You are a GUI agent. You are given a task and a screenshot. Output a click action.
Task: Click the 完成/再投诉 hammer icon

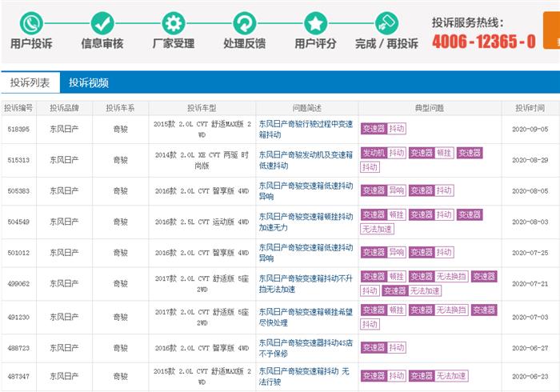coord(386,23)
